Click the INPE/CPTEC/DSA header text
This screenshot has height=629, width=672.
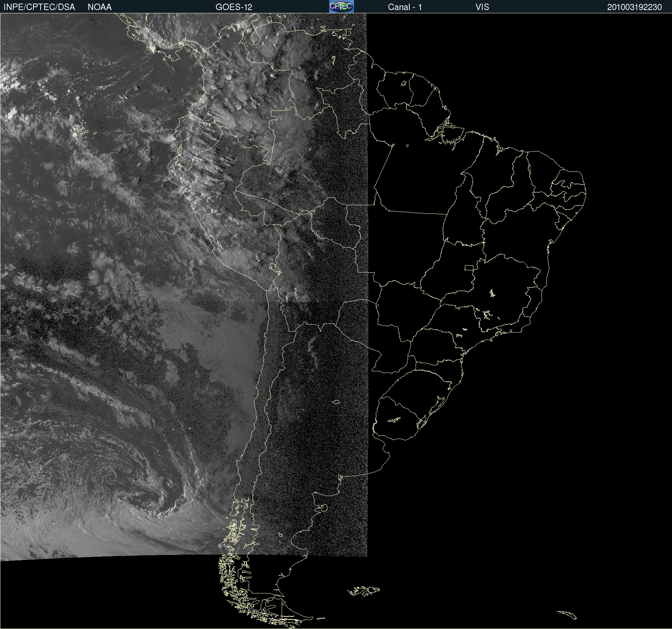tap(39, 7)
